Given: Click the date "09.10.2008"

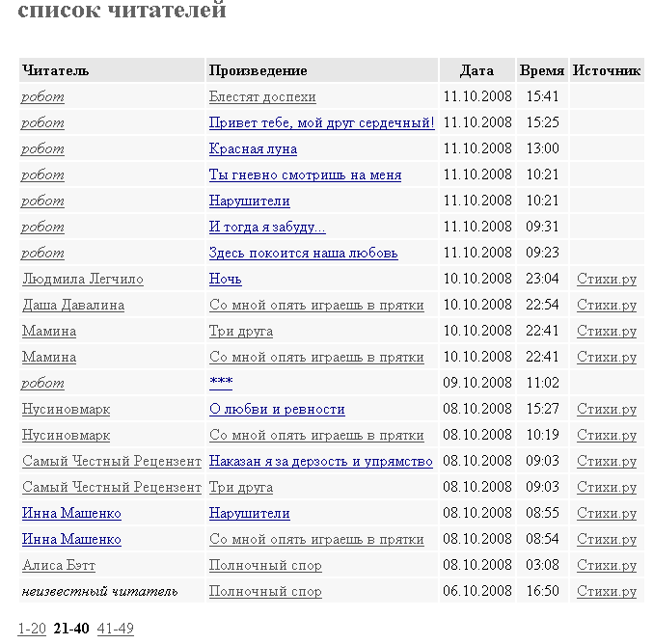Looking at the screenshot, I should [x=477, y=383].
